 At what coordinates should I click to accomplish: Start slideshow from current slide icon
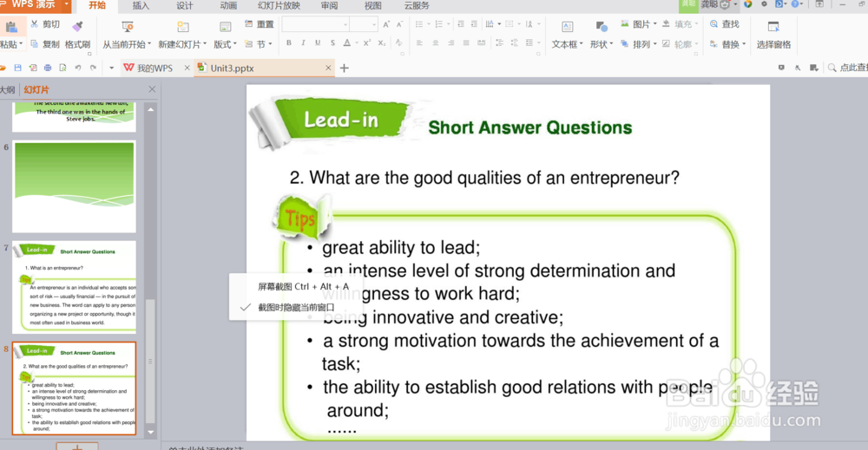[128, 27]
